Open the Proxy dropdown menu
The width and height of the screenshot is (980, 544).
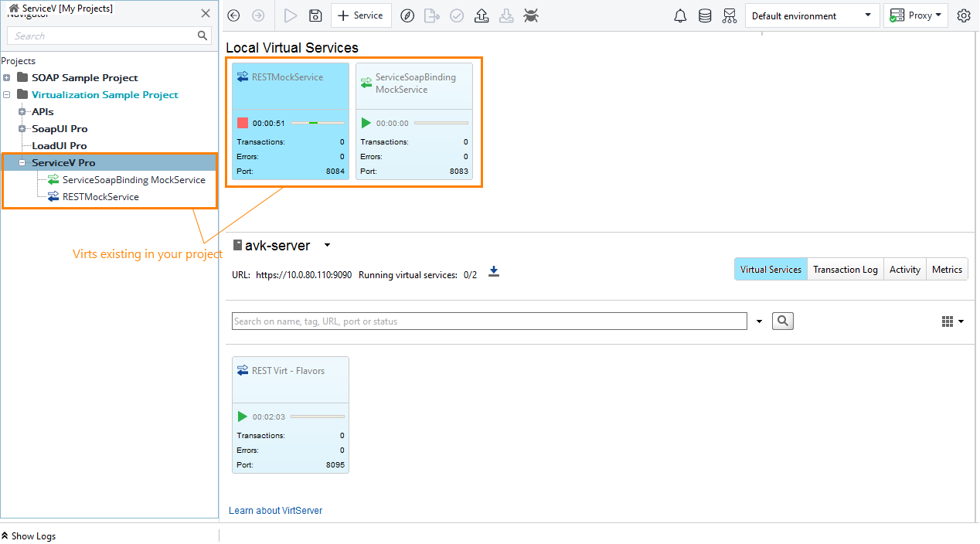tap(916, 15)
